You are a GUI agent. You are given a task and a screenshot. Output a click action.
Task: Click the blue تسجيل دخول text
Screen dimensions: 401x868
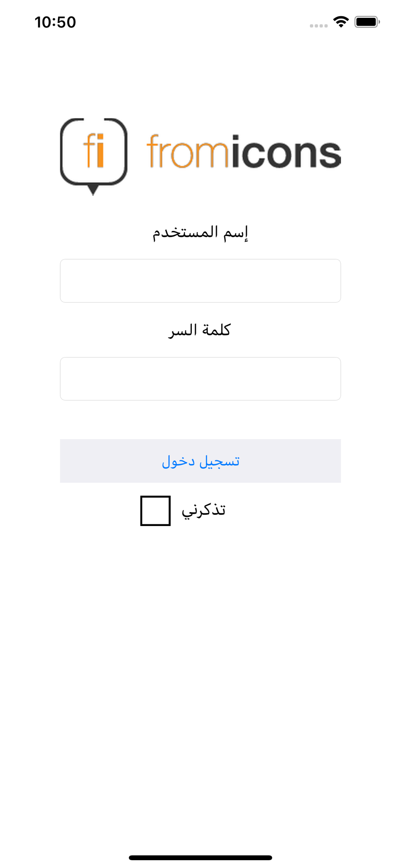[200, 461]
